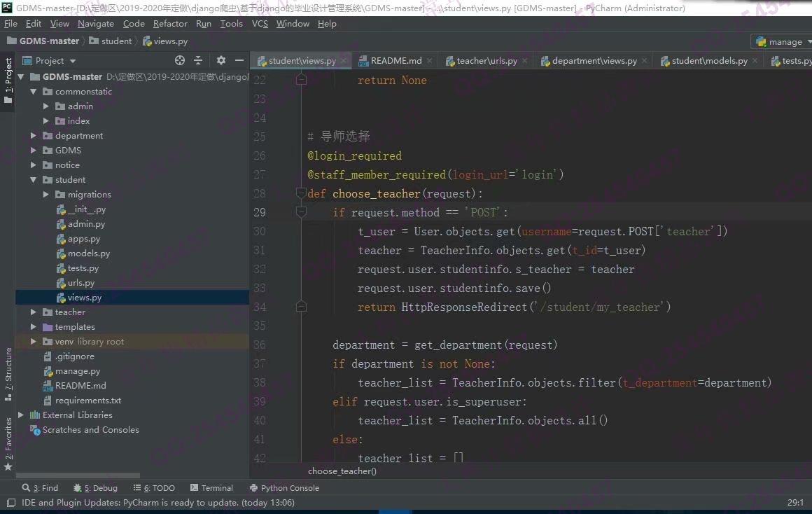
Task: Expand the venv library root folder
Action: [x=33, y=342]
